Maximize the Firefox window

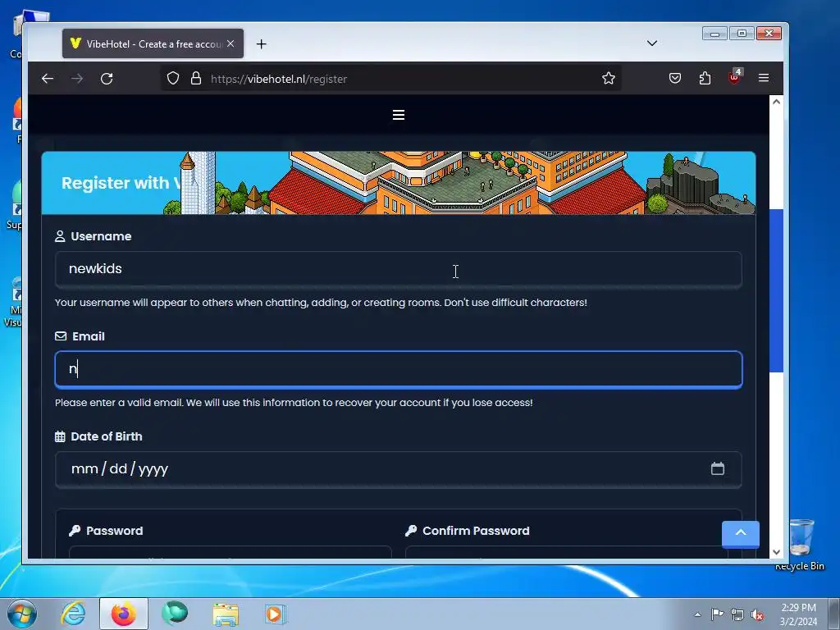coord(742,34)
